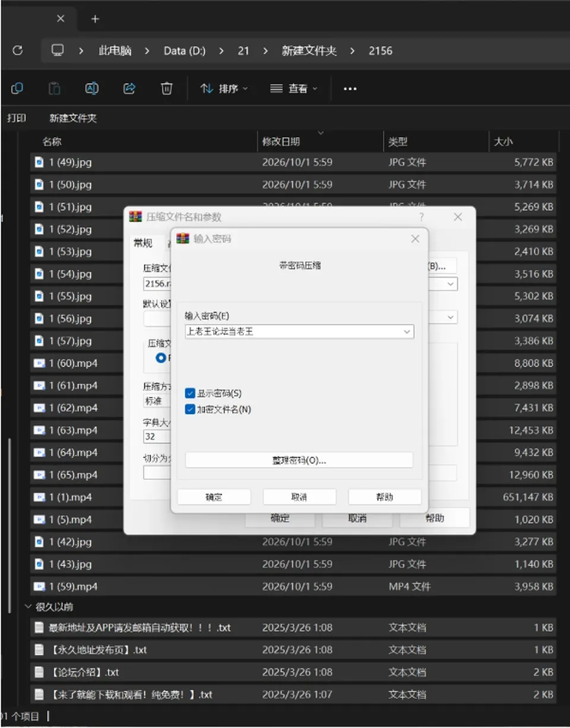This screenshot has width=570, height=728.
Task: Click the video icon of 1 (60).mp4
Action: point(39,363)
